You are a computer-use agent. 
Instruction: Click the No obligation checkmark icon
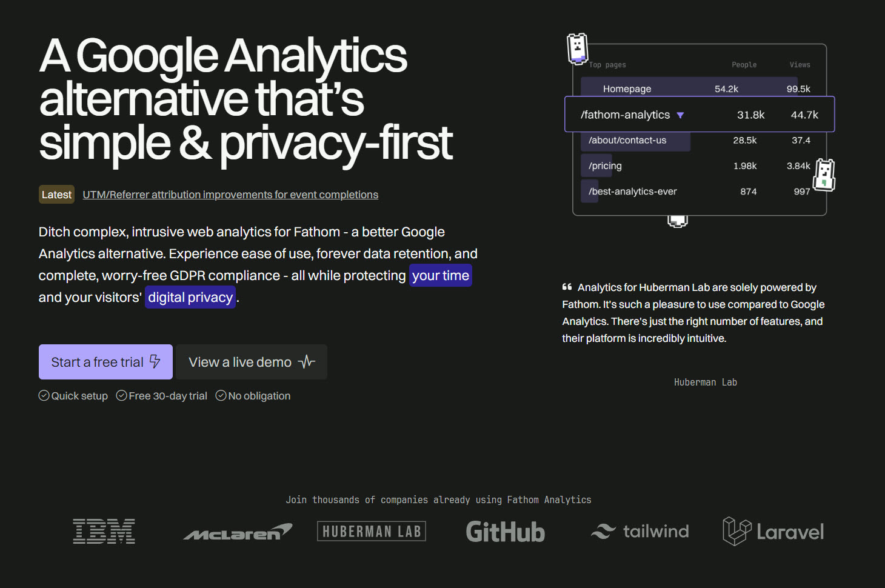click(221, 396)
